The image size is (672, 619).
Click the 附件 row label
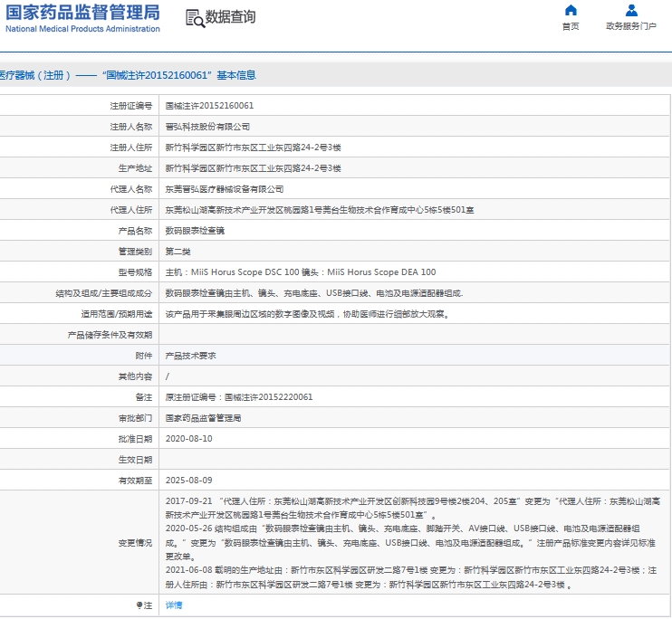pos(144,356)
